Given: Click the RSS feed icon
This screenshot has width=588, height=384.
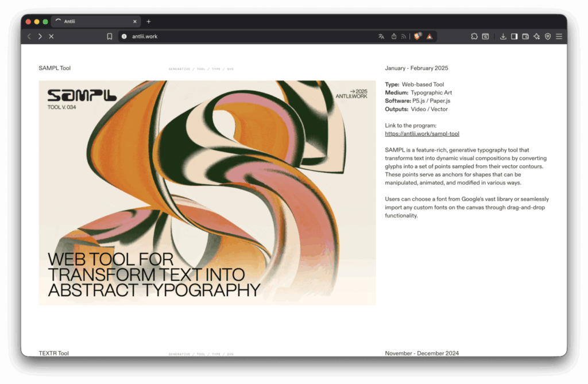Looking at the screenshot, I should tap(404, 36).
